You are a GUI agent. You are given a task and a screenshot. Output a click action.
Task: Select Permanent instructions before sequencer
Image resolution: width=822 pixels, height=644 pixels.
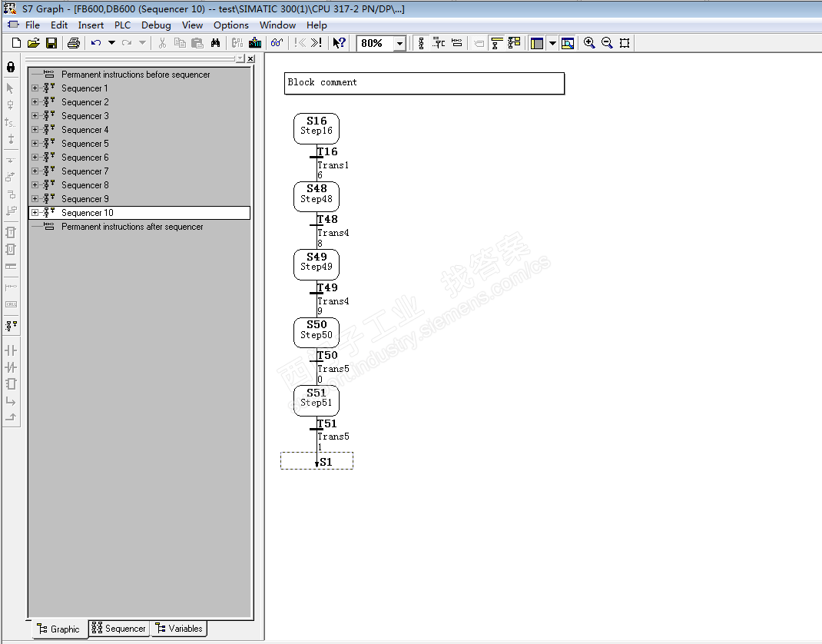(135, 75)
